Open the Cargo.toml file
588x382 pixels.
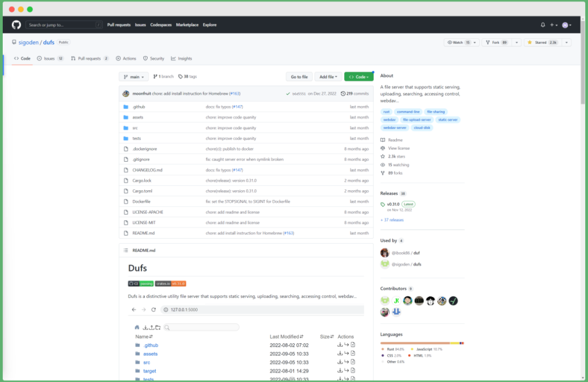click(142, 191)
